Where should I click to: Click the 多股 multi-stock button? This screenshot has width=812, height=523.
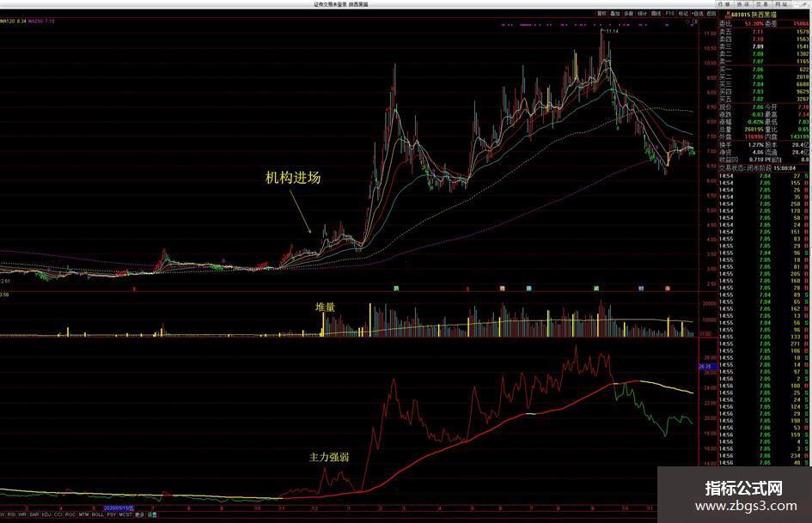[629, 14]
